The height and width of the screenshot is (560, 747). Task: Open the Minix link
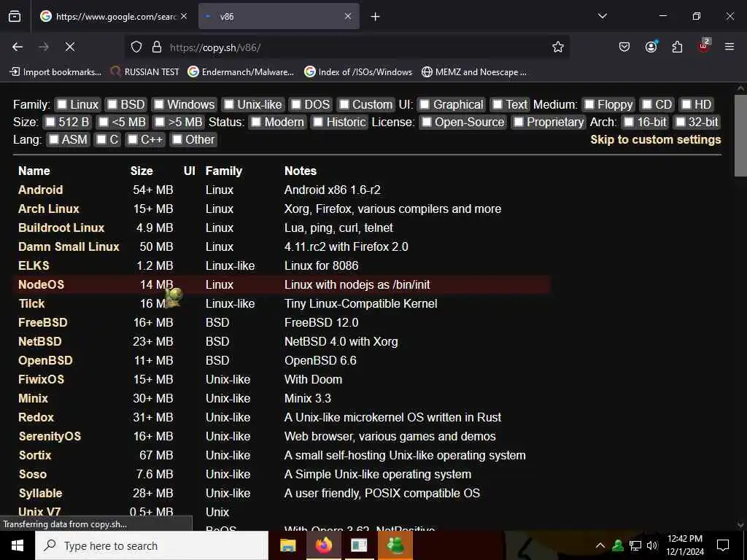click(34, 398)
